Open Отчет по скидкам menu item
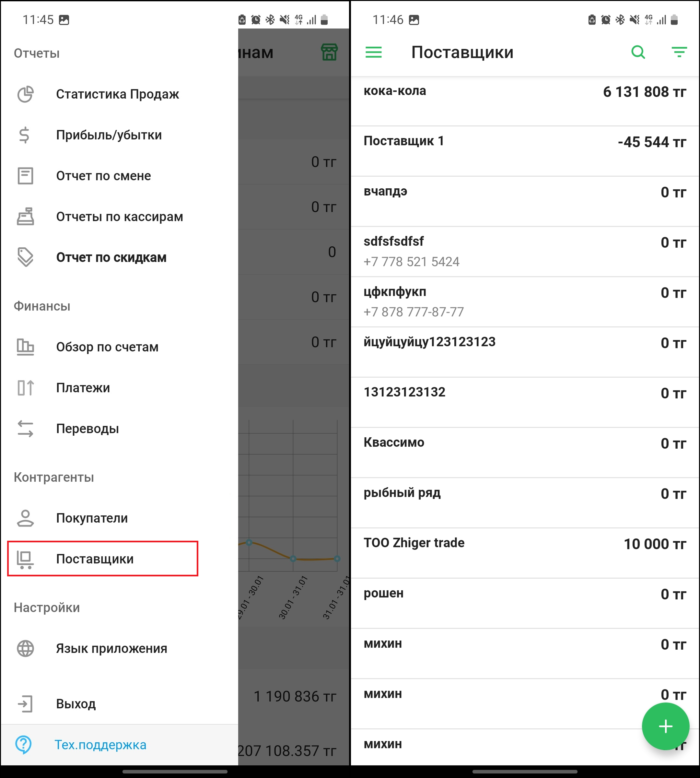 coord(111,257)
